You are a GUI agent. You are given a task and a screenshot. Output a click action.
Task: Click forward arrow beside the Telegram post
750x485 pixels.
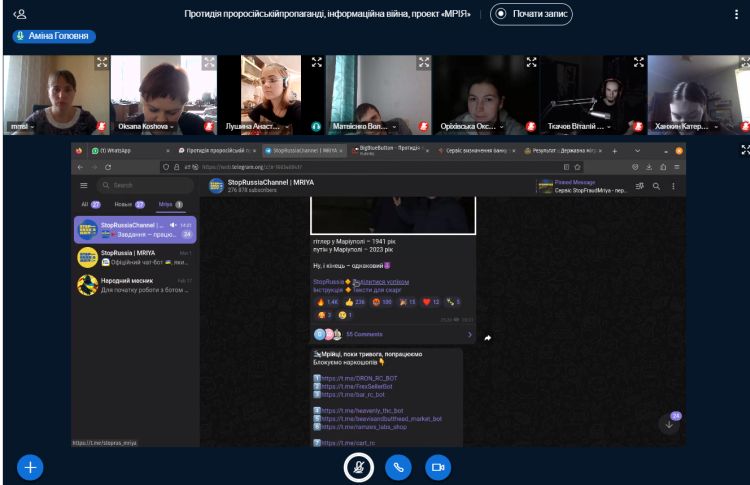488,338
